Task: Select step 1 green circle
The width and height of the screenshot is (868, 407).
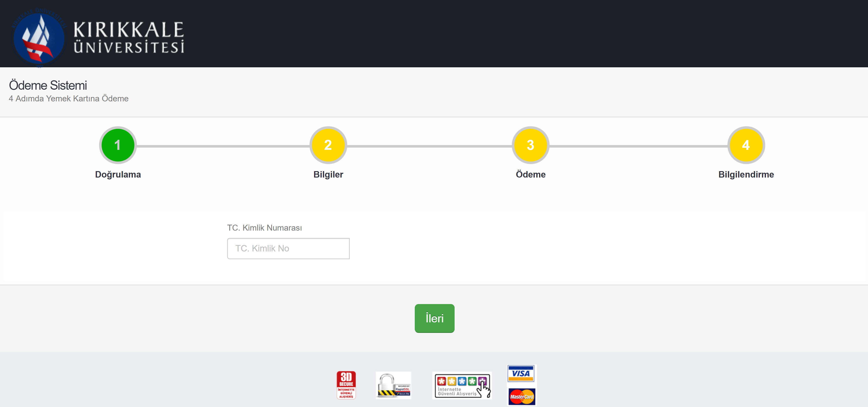Action: (x=118, y=145)
